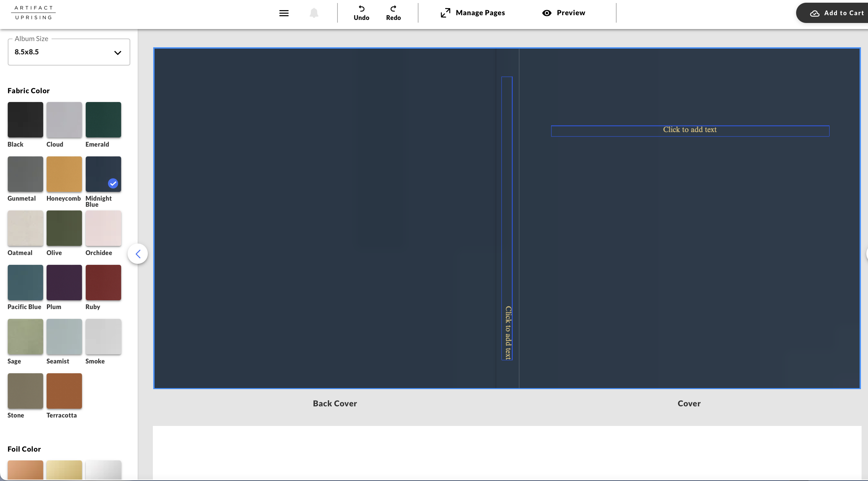
Task: Select Seamist fabric color
Action: tap(64, 337)
